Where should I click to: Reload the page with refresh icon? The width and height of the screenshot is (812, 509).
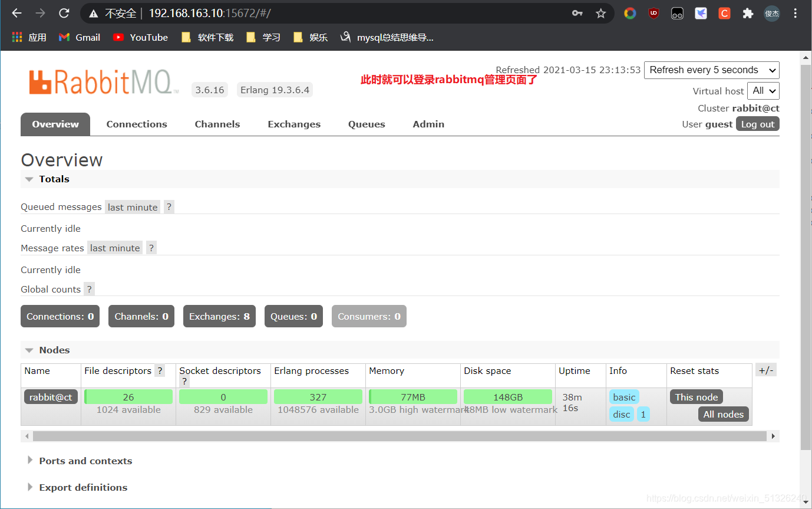pyautogui.click(x=64, y=13)
